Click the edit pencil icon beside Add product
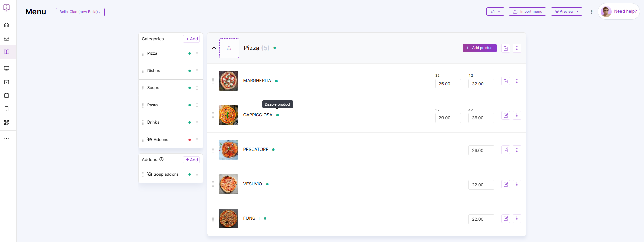 pyautogui.click(x=506, y=48)
